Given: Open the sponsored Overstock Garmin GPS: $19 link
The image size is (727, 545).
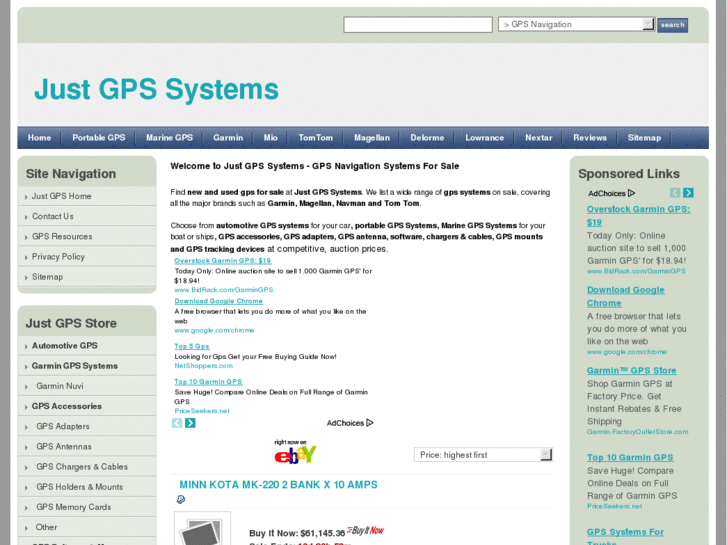Looking at the screenshot, I should [638, 216].
